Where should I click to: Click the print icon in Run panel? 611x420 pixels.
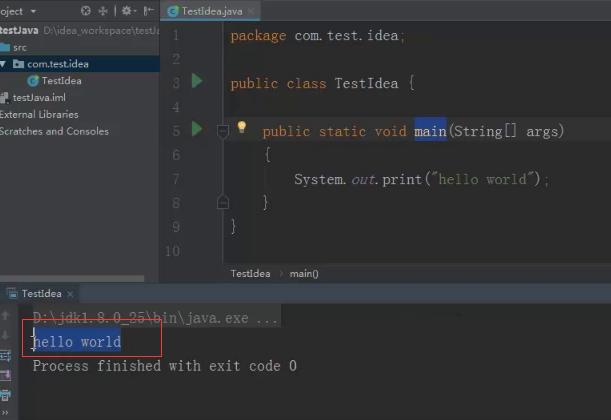tap(5, 395)
